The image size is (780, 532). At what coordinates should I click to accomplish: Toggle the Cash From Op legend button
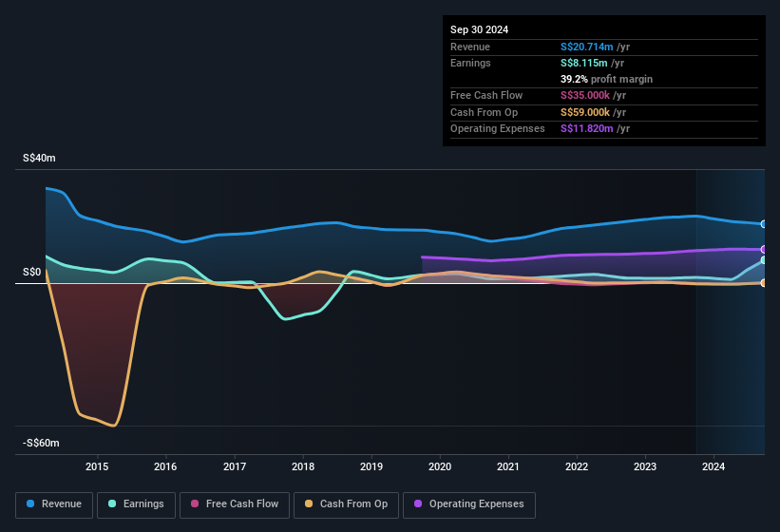coord(346,504)
